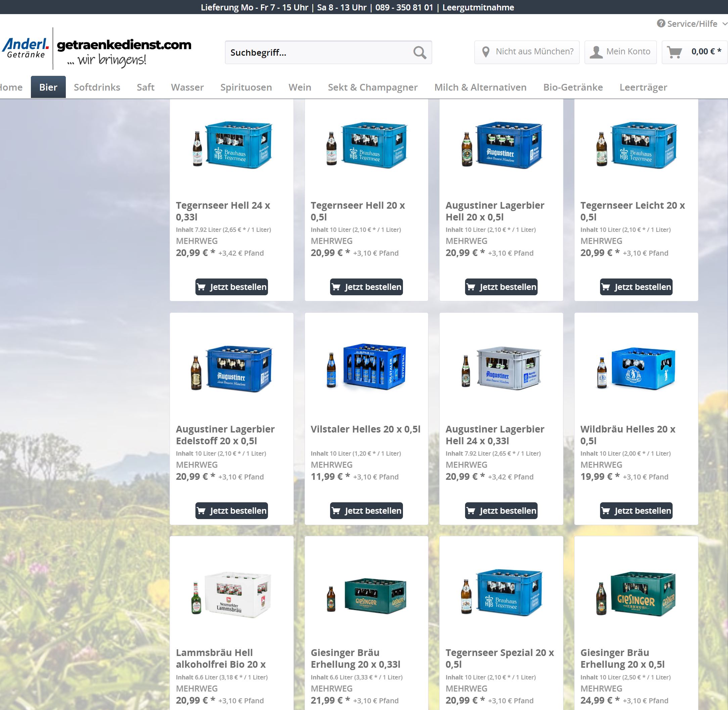The width and height of the screenshot is (728, 710).
Task: Click the search magnifier icon
Action: point(420,52)
